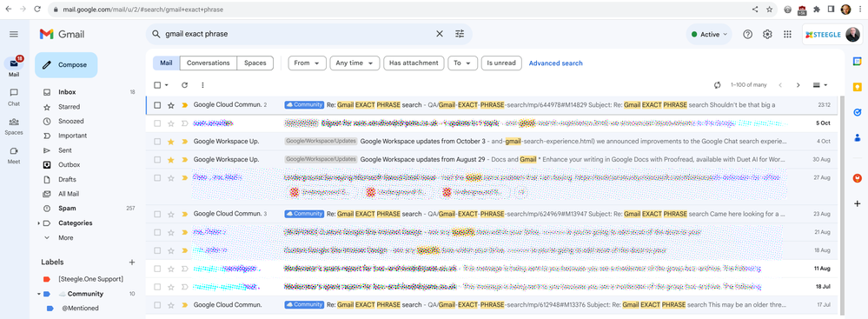Open Mail in the left rail
The image size is (868, 319).
(x=14, y=66)
